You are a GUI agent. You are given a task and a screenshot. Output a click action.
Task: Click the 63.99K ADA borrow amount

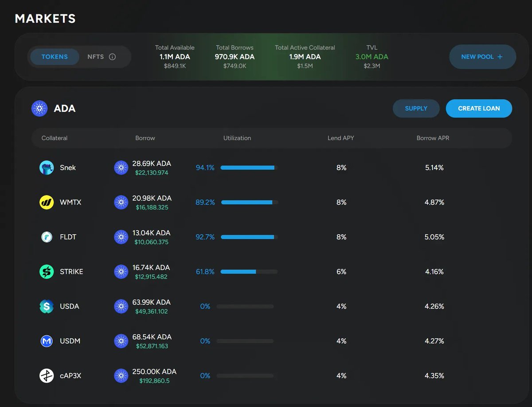[152, 302]
